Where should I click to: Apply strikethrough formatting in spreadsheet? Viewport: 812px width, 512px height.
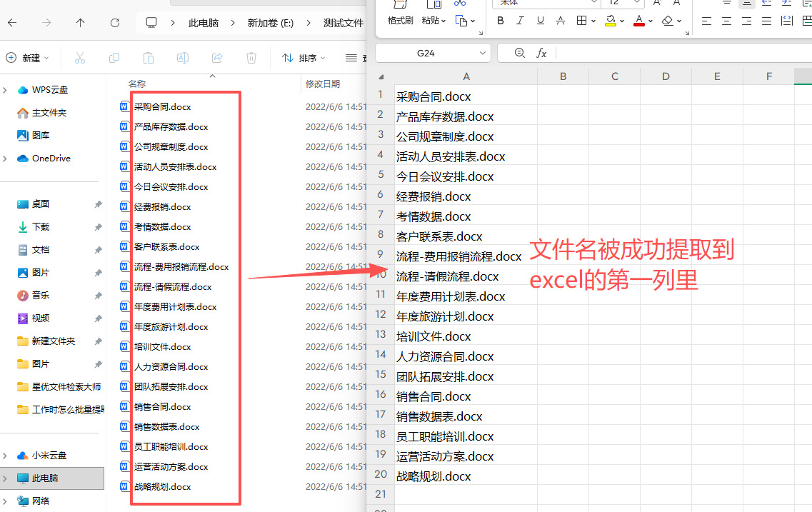point(561,21)
